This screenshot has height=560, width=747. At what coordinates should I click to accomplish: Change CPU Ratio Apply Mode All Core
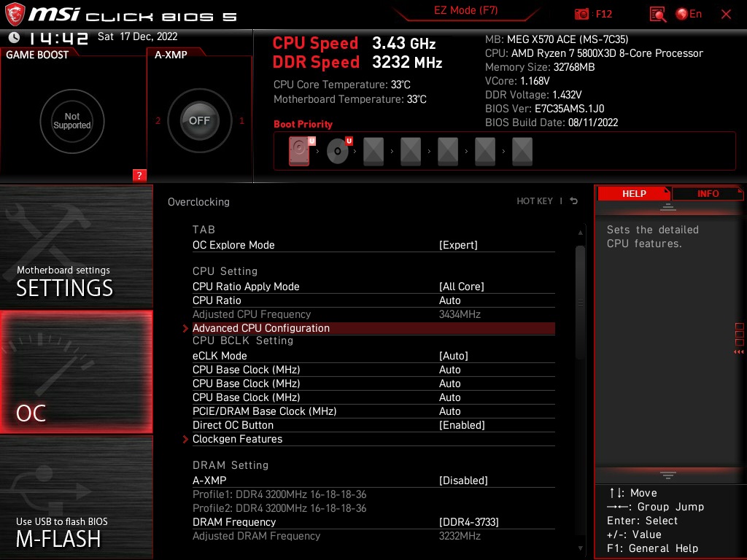click(461, 286)
